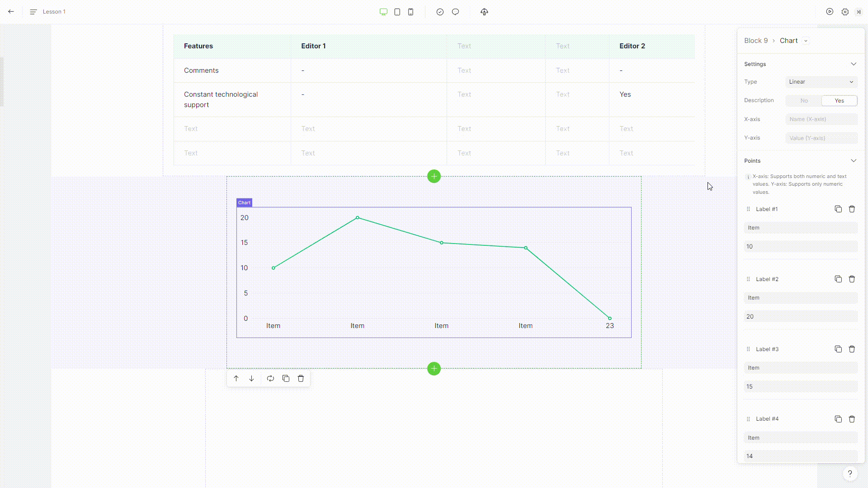868x488 pixels.
Task: Delete Label #2 point
Action: click(x=852, y=279)
